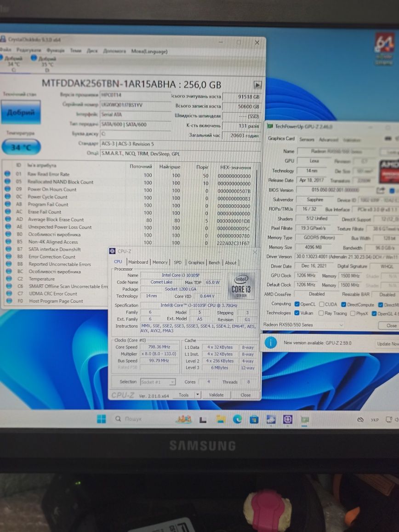Click the Intel Core i3 logo in CPU-Z
The width and height of the screenshot is (399, 532).
[x=241, y=286]
